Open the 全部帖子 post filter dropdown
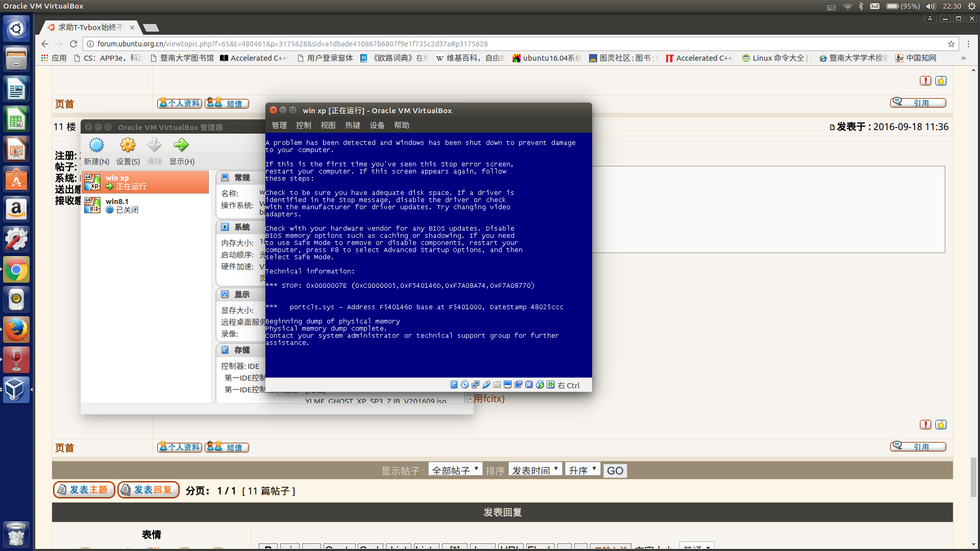980x551 pixels. point(455,470)
